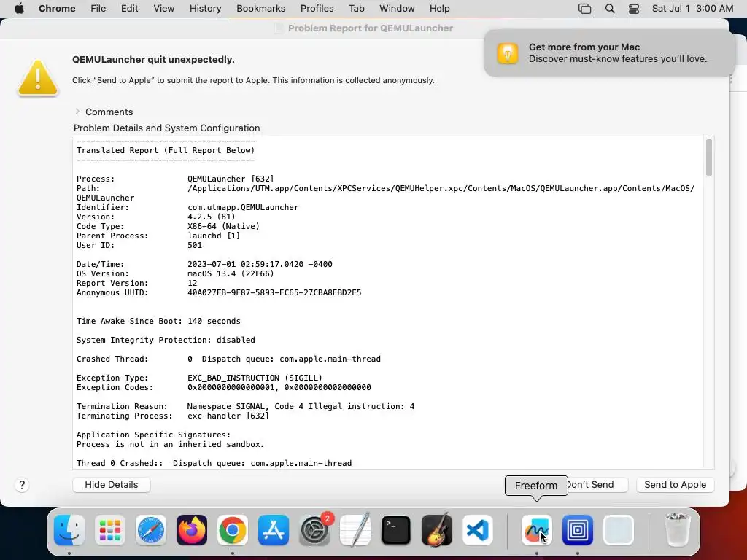Click 'System Integrity Protection: disabled' line
Viewport: 747px width, 560px height.
pyautogui.click(x=166, y=341)
